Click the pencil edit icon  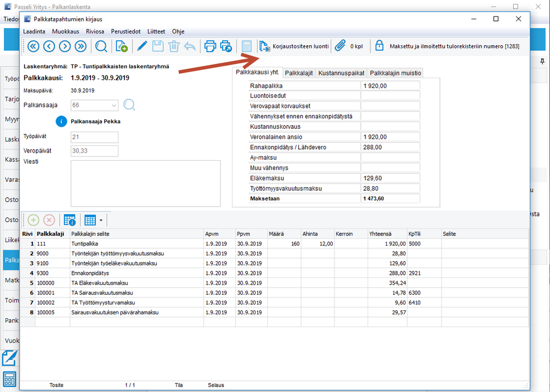142,46
